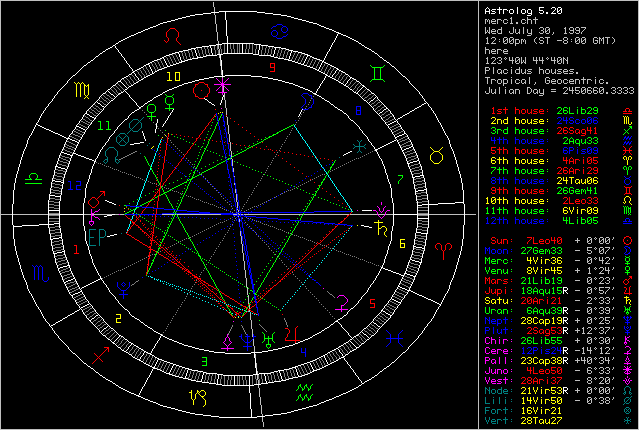Select the blue Pisces sign on the outer ring
The width and height of the screenshot is (639, 430).
[394, 339]
